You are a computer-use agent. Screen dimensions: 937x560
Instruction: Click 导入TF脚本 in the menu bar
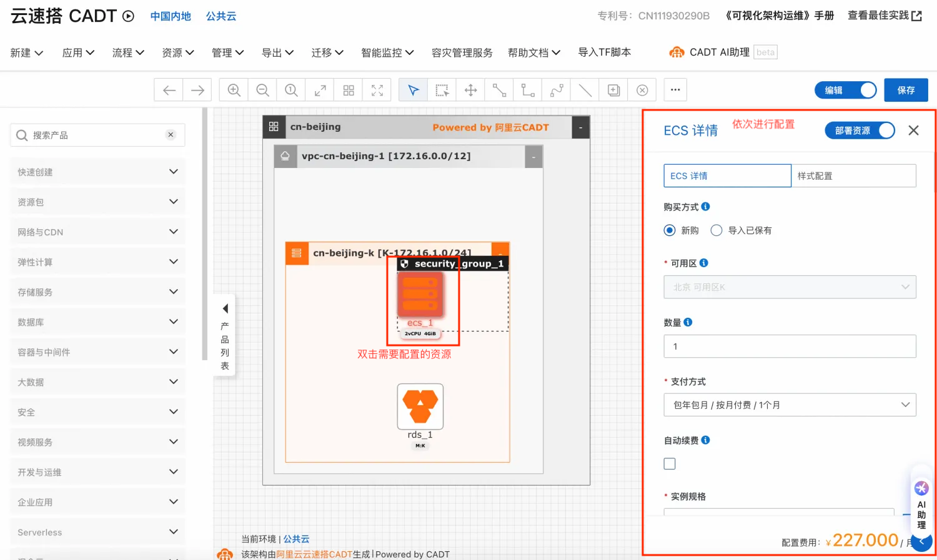coord(604,52)
